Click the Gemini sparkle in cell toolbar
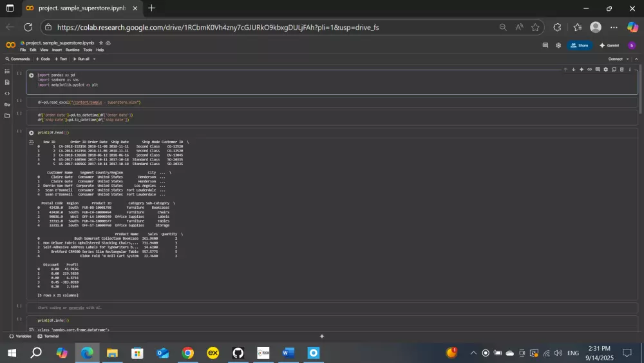The image size is (644, 363). [x=582, y=70]
